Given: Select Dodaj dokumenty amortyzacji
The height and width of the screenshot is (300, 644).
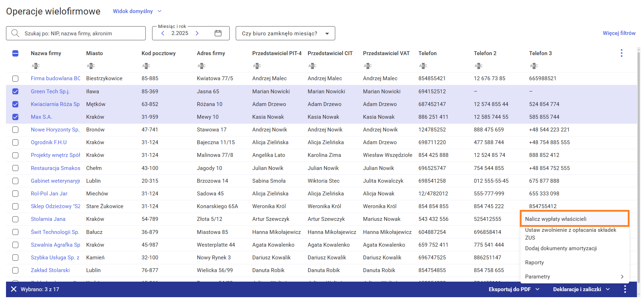Looking at the screenshot, I should point(574,248).
